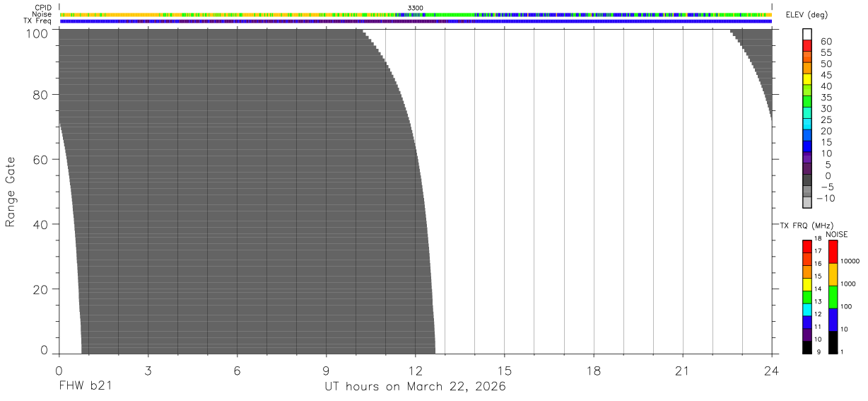868x401 pixels.
Task: Pick the red top segment of the TX FRQ colorbar
Action: [x=807, y=246]
